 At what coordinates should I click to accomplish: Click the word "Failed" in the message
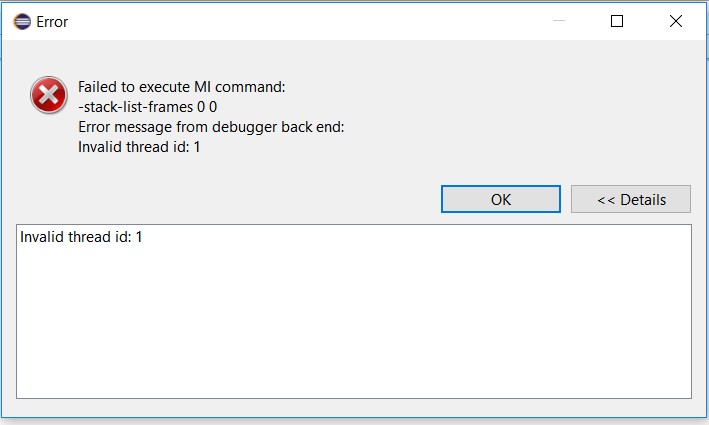pyautogui.click(x=99, y=87)
